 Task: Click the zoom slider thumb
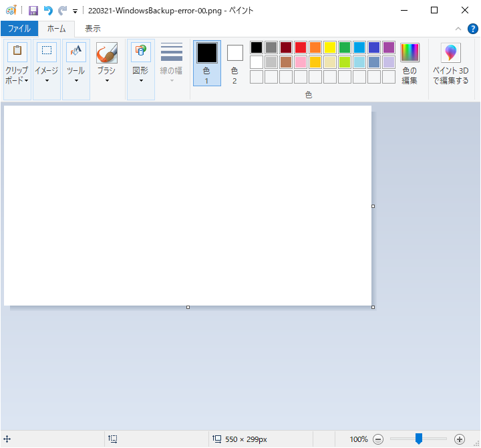419,439
